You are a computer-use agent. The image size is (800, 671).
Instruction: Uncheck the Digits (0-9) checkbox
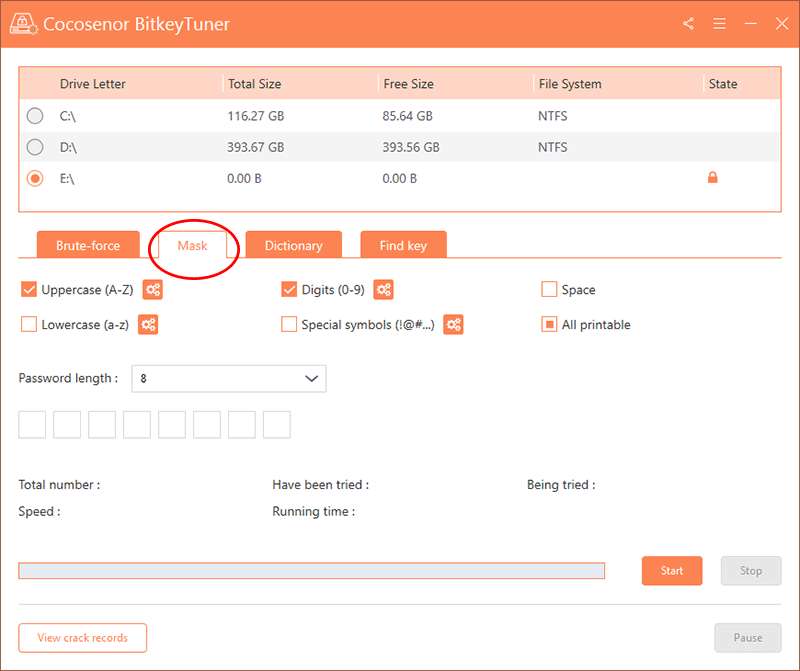point(289,289)
